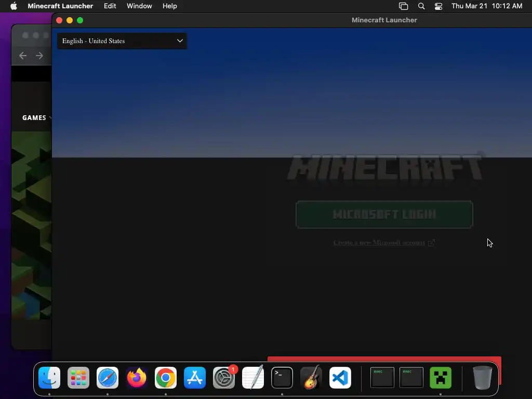Open Control Center in menu bar

point(438,6)
